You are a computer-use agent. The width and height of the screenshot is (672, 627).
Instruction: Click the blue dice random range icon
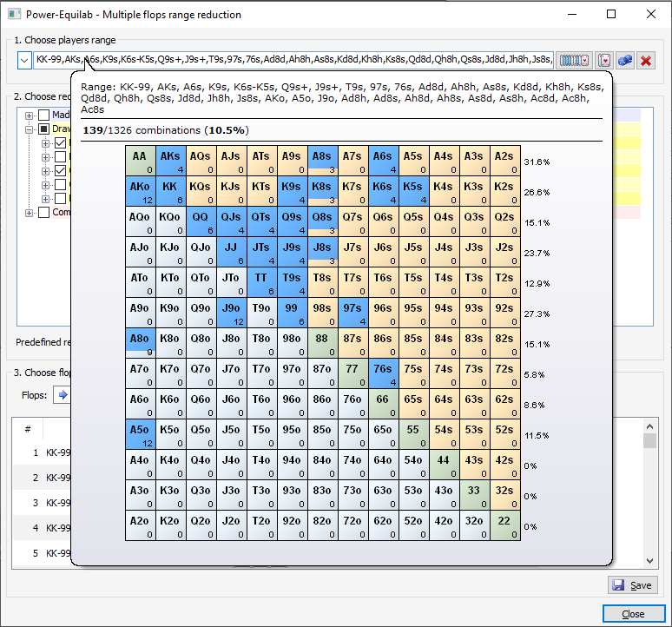click(625, 61)
